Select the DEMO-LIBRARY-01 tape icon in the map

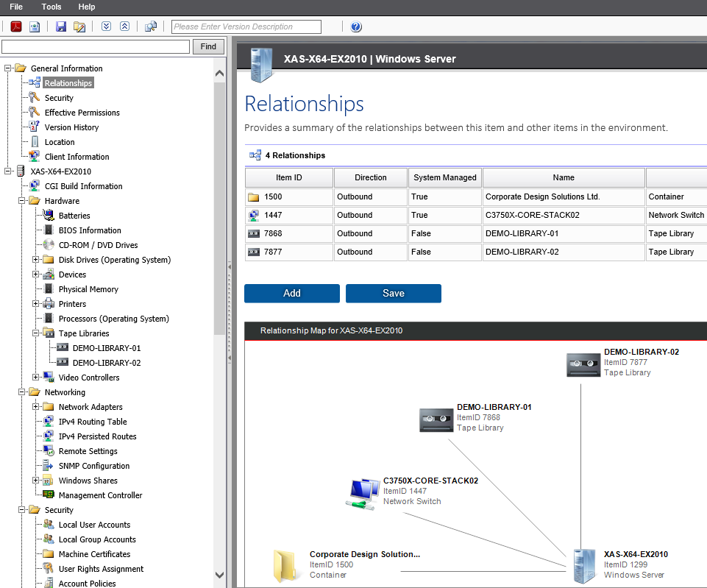tap(436, 419)
